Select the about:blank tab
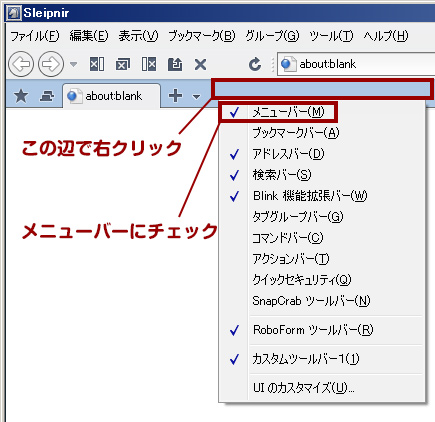The width and height of the screenshot is (435, 422). coord(112,96)
